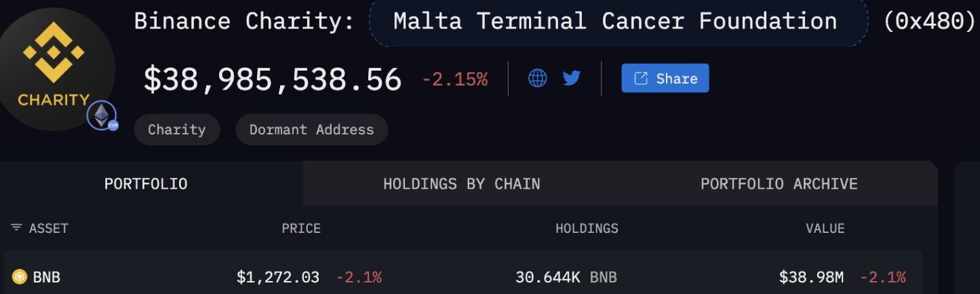This screenshot has height=294, width=980.
Task: Click the Share button
Action: (665, 78)
